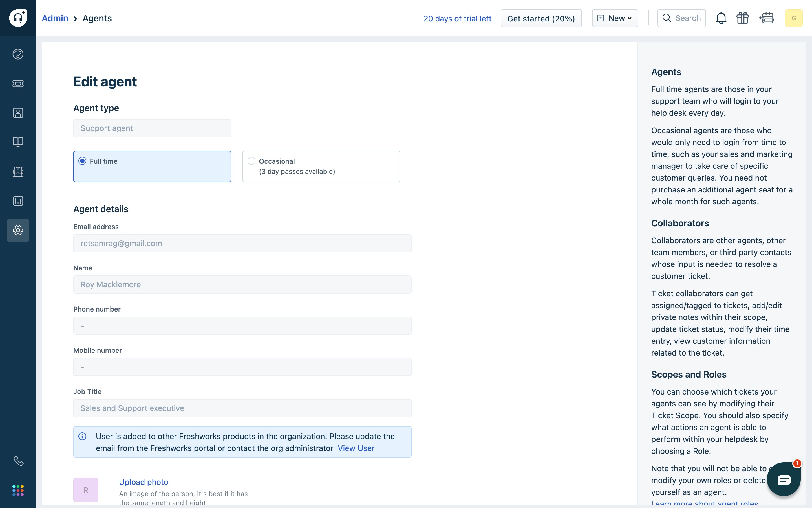Viewport: 812px width, 508px height.
Task: Click the search magnifier icon
Action: (x=667, y=18)
